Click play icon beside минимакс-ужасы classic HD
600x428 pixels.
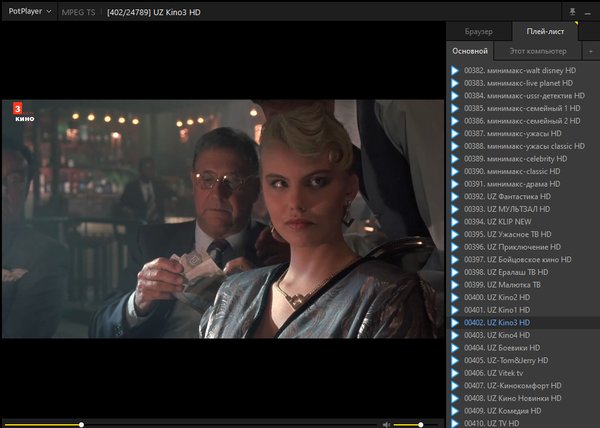tap(455, 146)
